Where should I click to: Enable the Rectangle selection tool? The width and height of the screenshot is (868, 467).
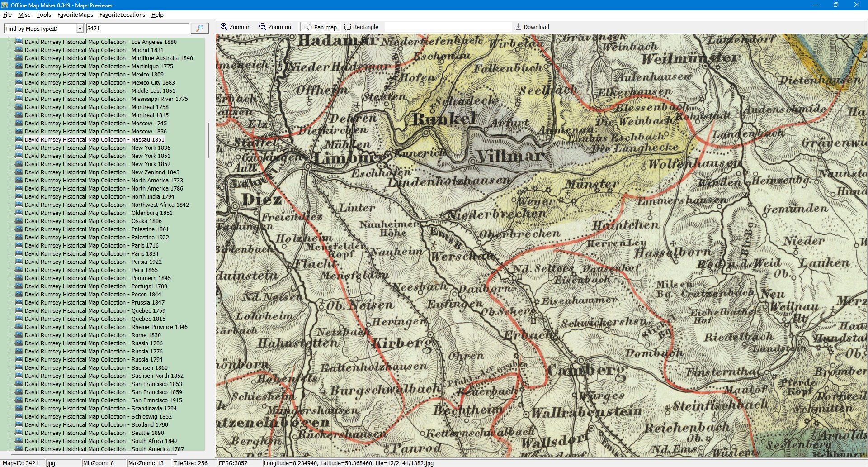(361, 27)
